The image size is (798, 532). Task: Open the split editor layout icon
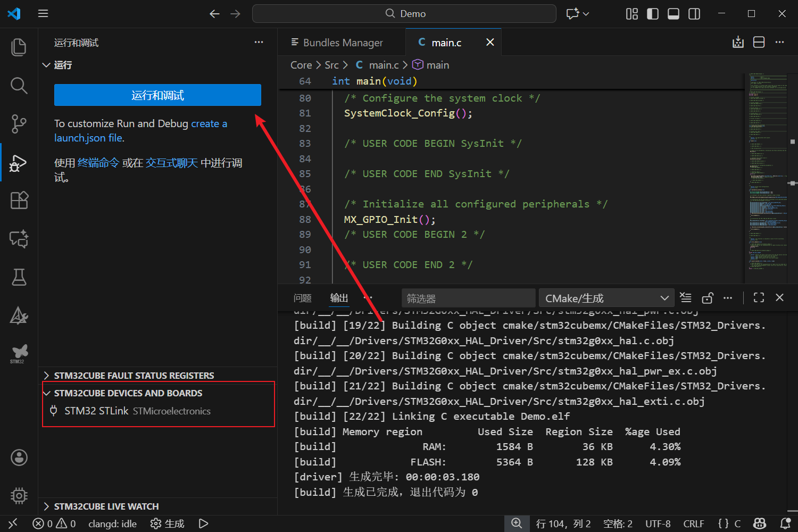(759, 43)
